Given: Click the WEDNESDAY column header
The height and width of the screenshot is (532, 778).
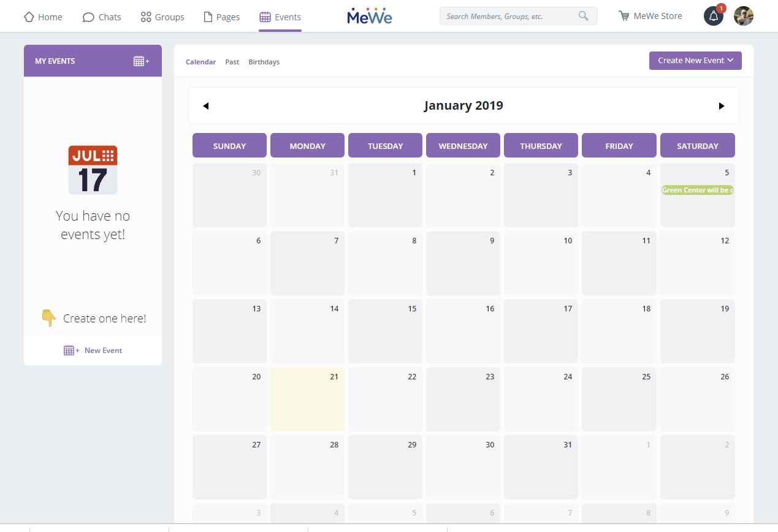Looking at the screenshot, I should click(463, 145).
